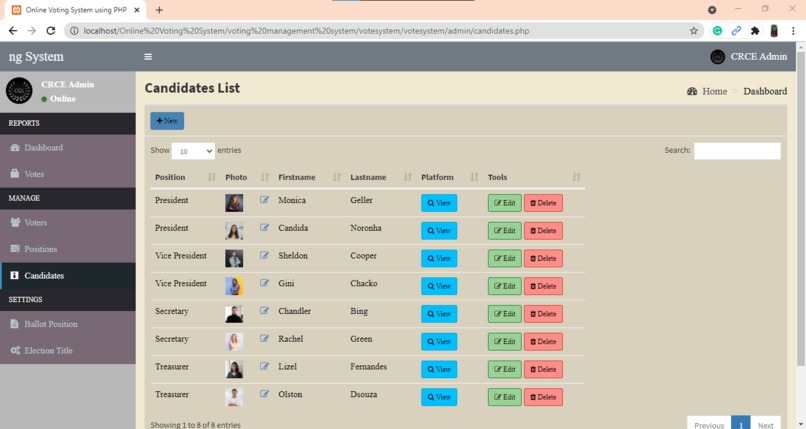This screenshot has width=806, height=429.
Task: View platform of Sheldon Cooper
Action: tap(439, 258)
